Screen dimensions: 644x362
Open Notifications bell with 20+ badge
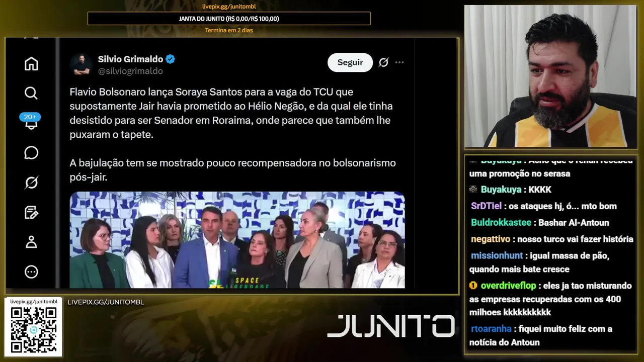tap(31, 122)
